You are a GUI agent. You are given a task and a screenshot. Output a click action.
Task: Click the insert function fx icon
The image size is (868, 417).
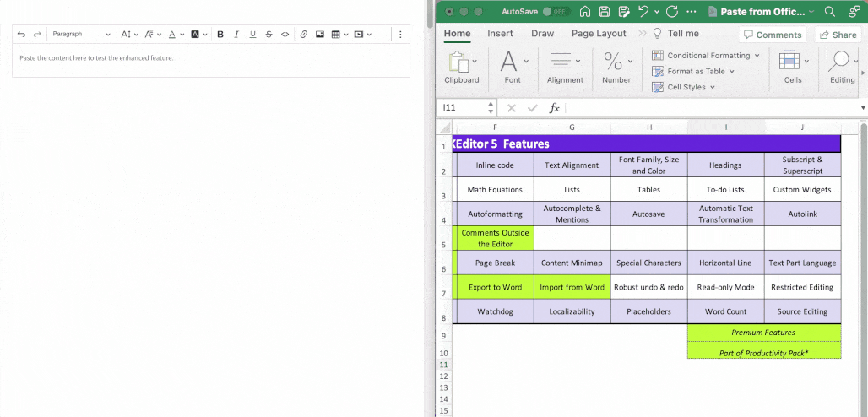pyautogui.click(x=555, y=108)
